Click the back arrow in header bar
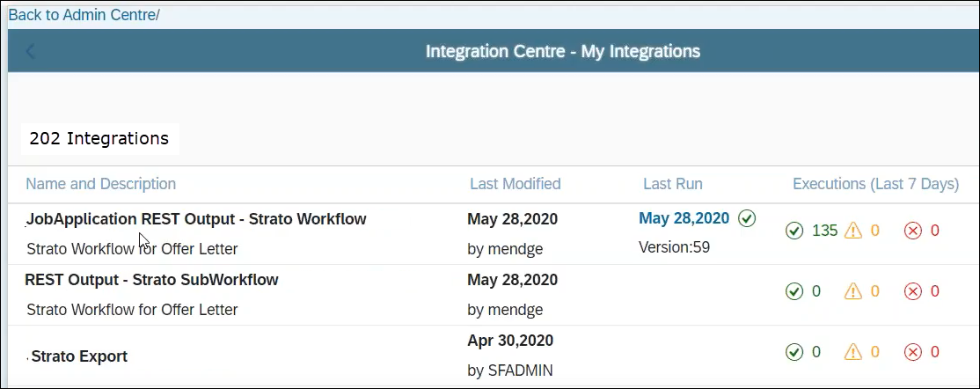 [x=31, y=52]
